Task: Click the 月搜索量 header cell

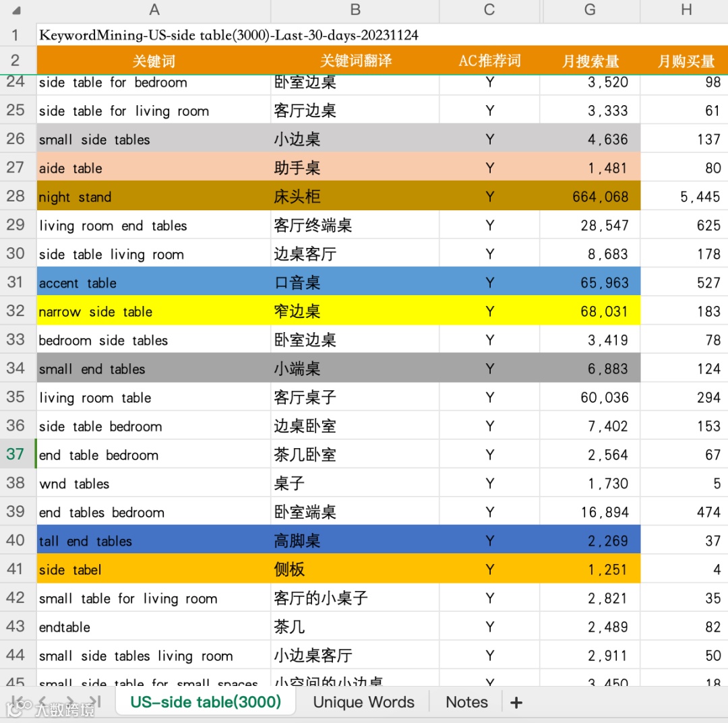Action: (590, 61)
